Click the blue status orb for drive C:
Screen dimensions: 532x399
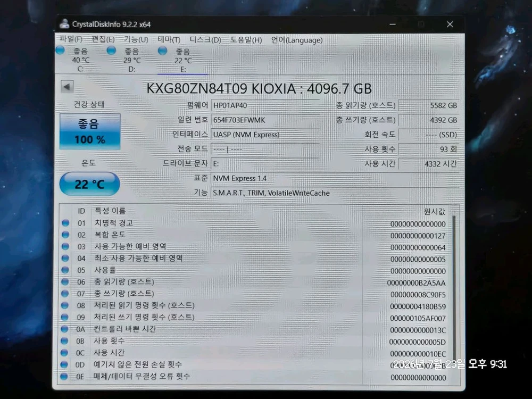pyautogui.click(x=61, y=50)
